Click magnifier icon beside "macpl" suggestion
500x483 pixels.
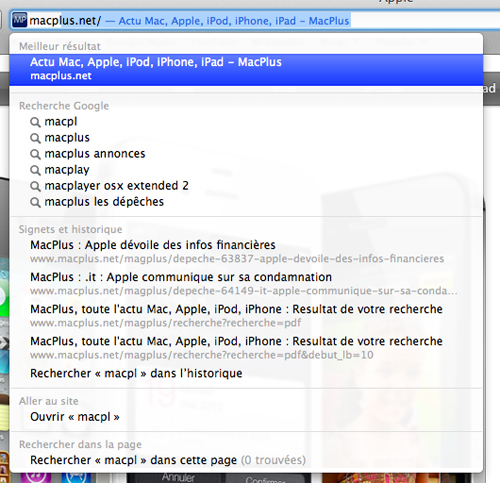click(35, 122)
